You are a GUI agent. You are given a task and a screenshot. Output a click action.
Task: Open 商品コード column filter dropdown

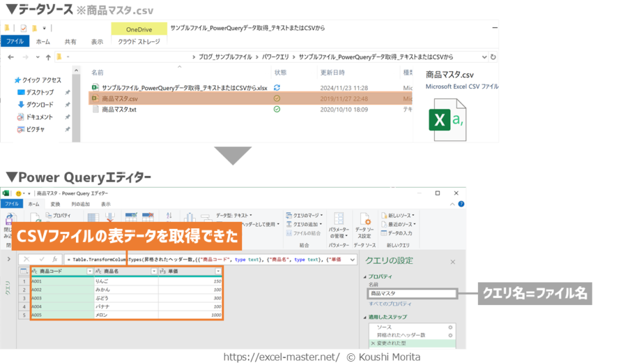click(x=90, y=271)
